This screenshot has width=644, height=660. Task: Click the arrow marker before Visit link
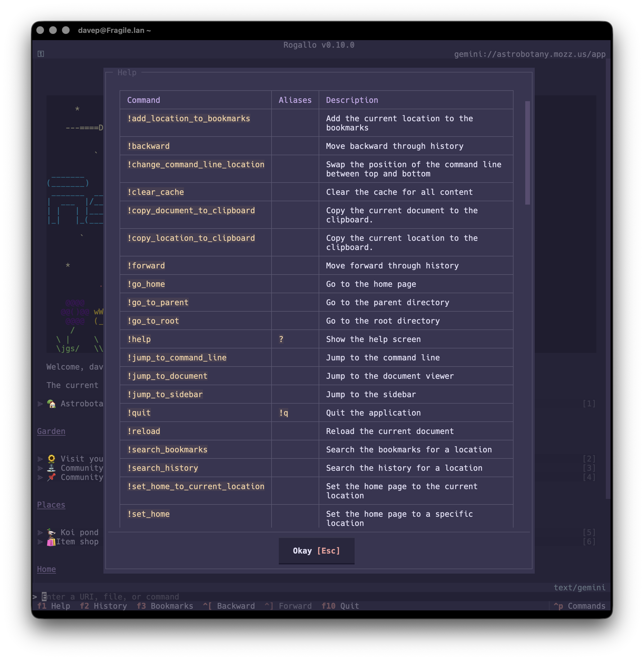[40, 458]
